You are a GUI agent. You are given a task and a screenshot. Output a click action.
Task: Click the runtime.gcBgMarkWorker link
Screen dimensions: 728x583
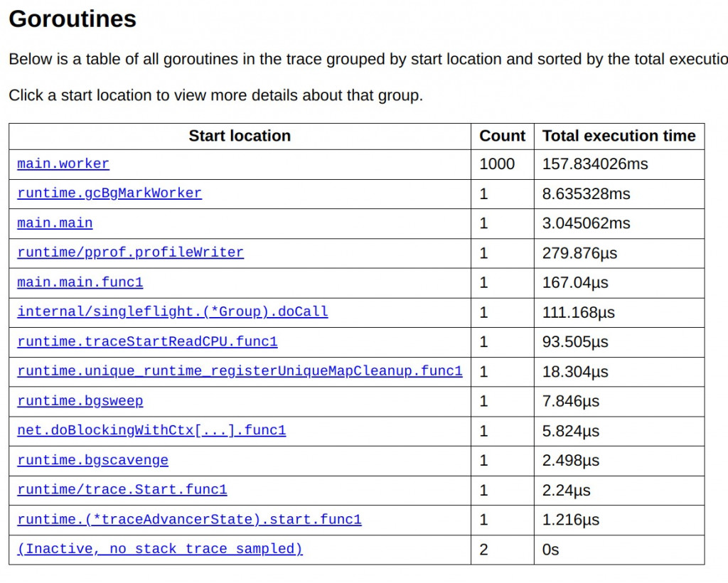coord(109,193)
